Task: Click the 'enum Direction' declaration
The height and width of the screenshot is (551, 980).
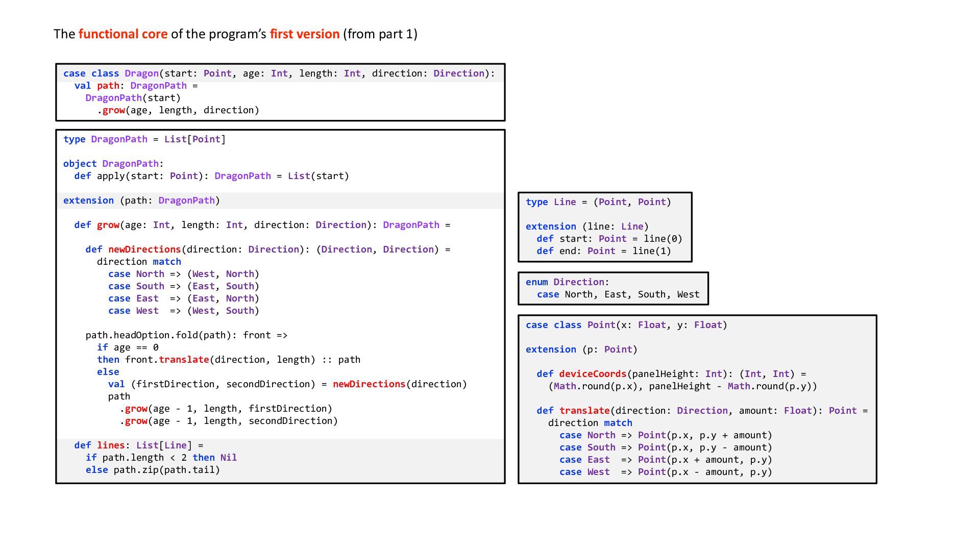Action: 567,282
